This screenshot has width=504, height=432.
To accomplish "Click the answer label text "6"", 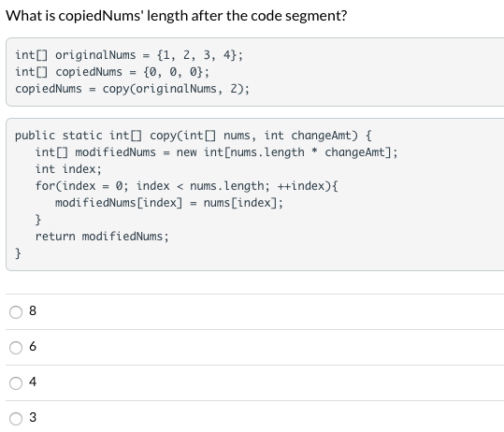I will click(x=33, y=347).
